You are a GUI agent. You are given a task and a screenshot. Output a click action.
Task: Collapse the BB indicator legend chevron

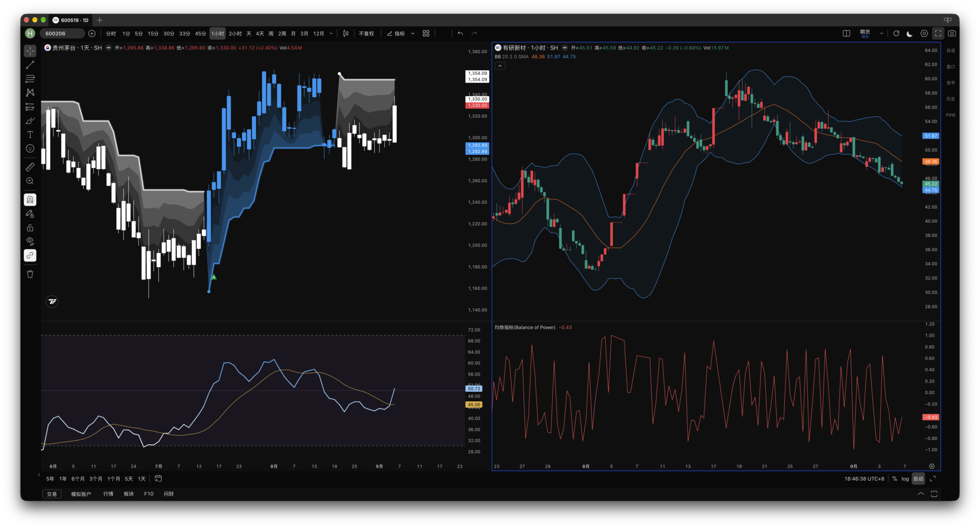point(500,66)
